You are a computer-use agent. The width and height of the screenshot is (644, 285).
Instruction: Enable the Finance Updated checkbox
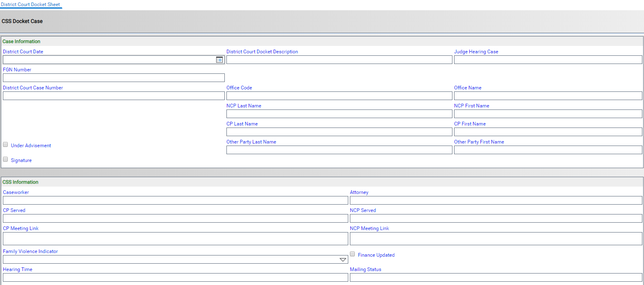pos(352,254)
